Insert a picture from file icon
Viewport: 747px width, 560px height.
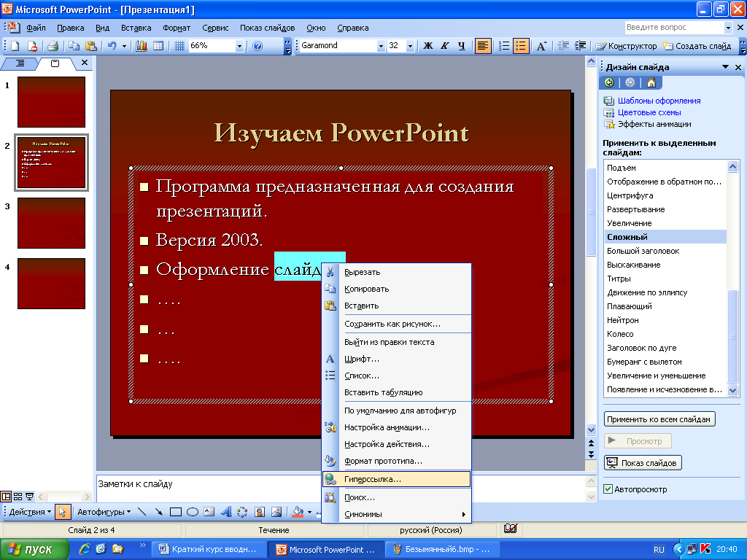(276, 512)
